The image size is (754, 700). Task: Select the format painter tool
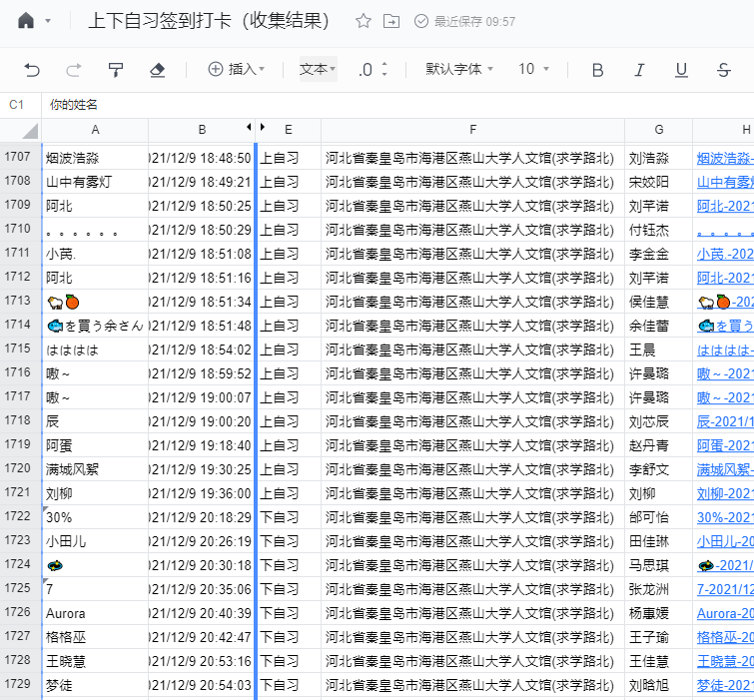point(115,69)
